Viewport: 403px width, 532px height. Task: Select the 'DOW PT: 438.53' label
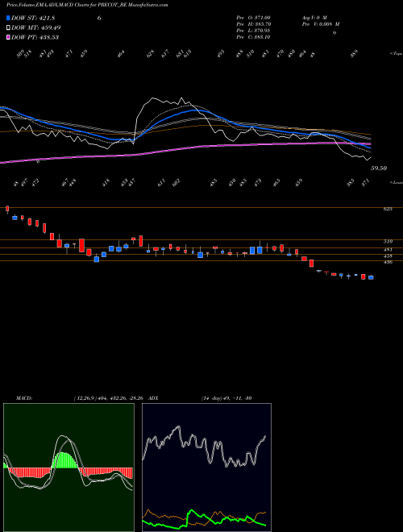coord(35,37)
